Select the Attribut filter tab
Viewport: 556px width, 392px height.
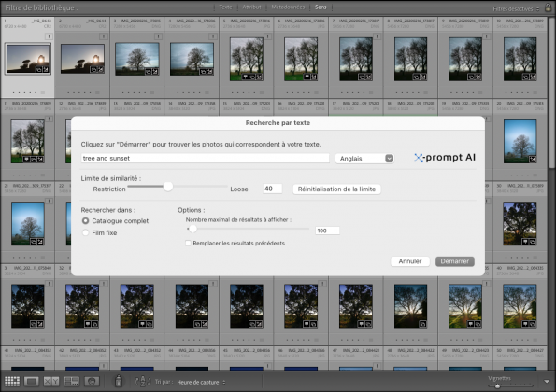[x=251, y=7]
